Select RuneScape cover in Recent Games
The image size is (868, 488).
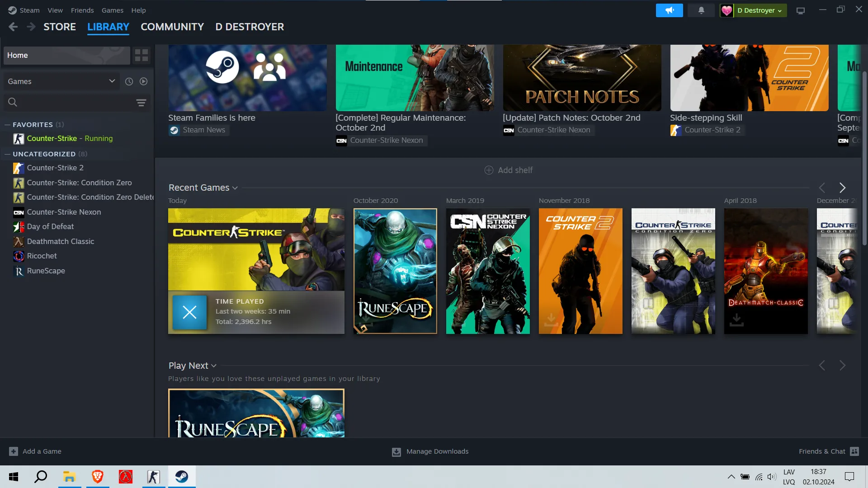coord(395,271)
